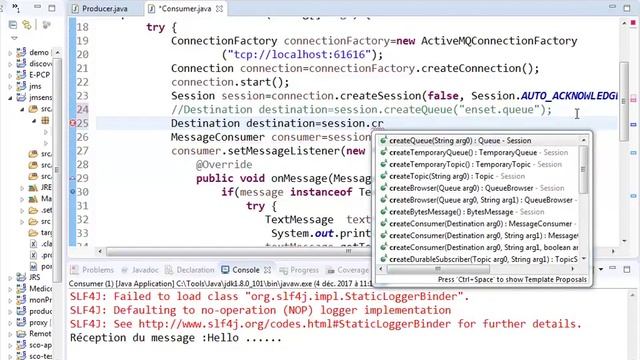Viewport: 640px width, 360px height.
Task: Select the jms project in explorer
Action: coord(29,86)
